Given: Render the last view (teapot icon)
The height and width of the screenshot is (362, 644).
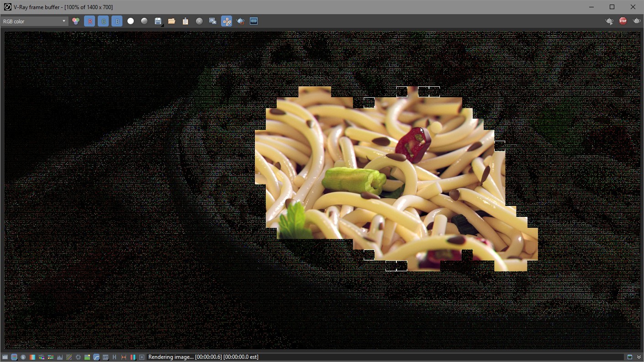Looking at the screenshot, I should [x=637, y=21].
